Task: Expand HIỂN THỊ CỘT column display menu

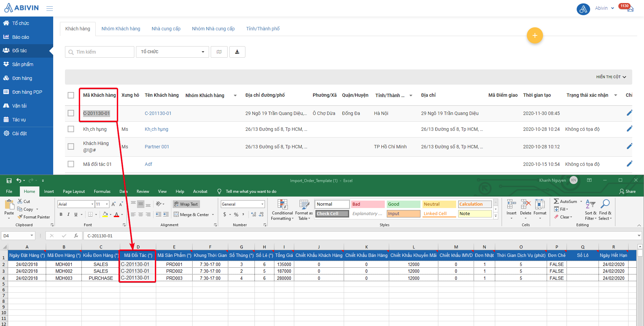Action: coord(611,77)
